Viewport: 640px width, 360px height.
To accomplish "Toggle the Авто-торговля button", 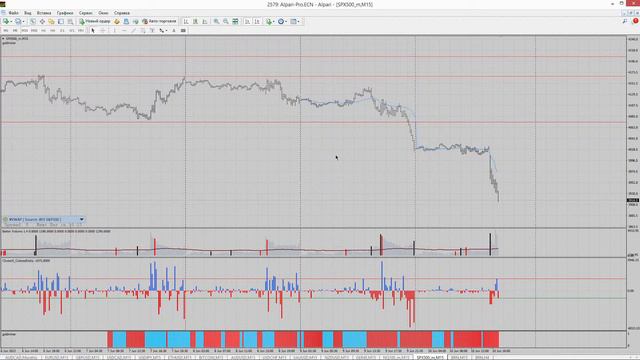I will pyautogui.click(x=159, y=21).
